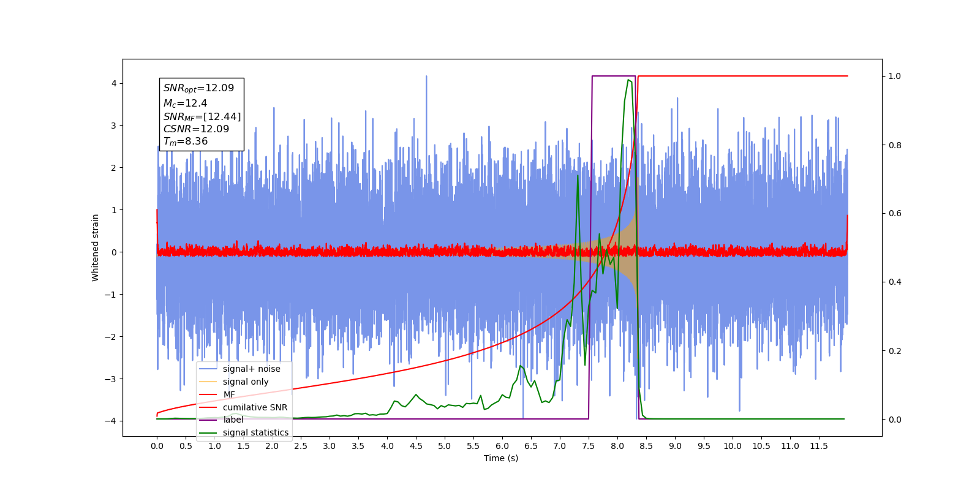Screen dimensions: 980x490
Task: Click the 8.5 tick on time axis
Action: pyautogui.click(x=646, y=446)
